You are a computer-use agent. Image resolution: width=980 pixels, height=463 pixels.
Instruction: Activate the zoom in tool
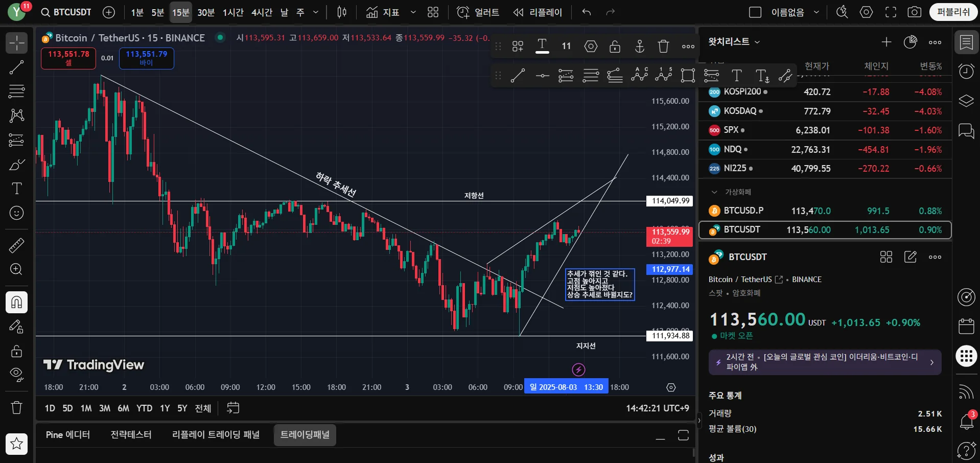16,269
